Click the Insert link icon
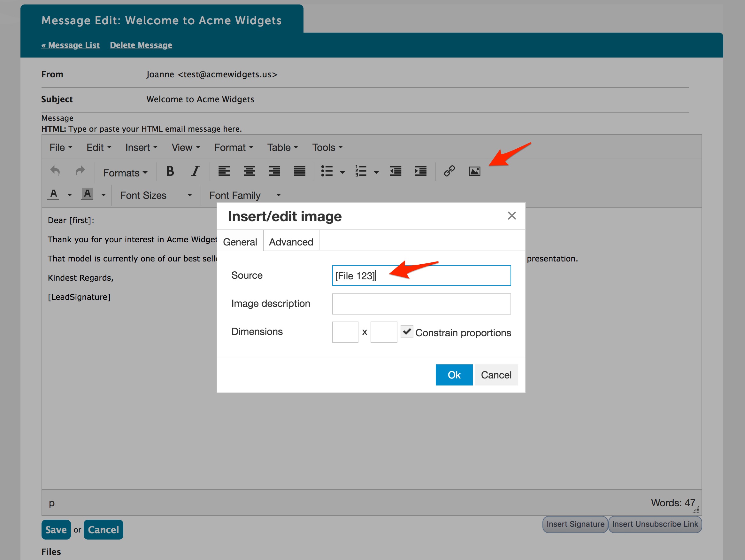Viewport: 745px width, 560px height. (x=449, y=171)
